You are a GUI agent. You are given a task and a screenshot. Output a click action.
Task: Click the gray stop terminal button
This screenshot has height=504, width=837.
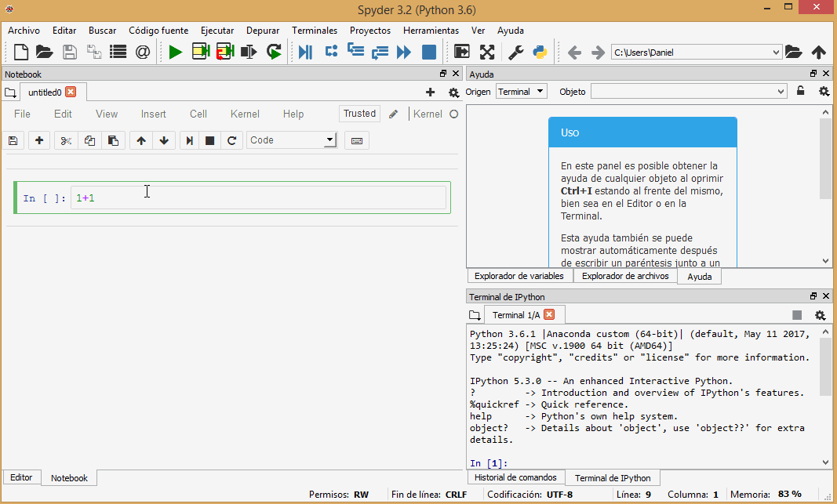pos(797,315)
